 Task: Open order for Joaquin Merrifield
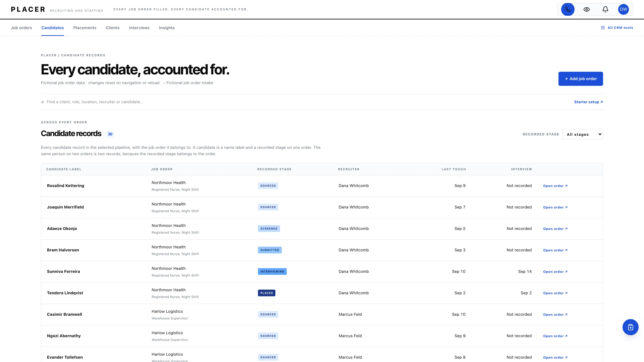click(555, 207)
